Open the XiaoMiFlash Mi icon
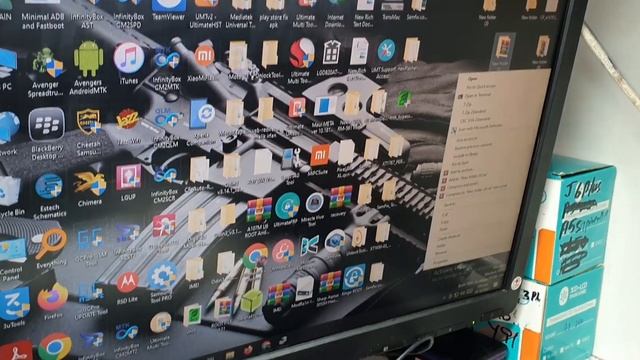This screenshot has height=360, width=640. (x=204, y=56)
